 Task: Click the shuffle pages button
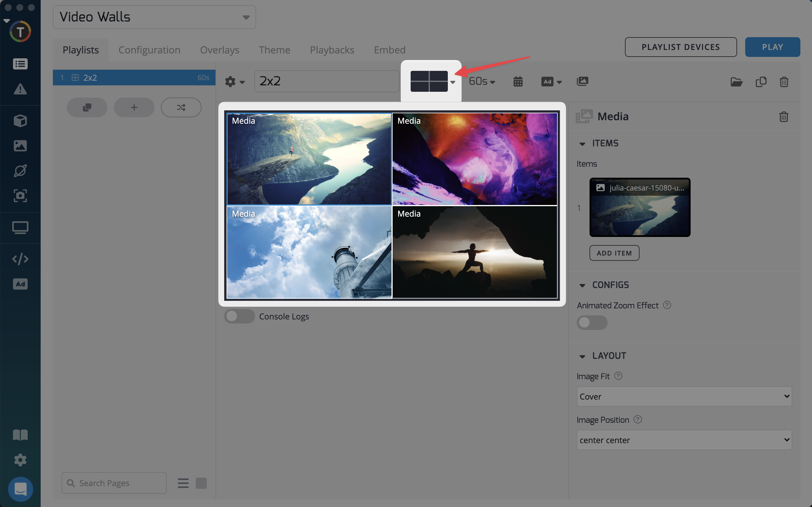pos(181,107)
